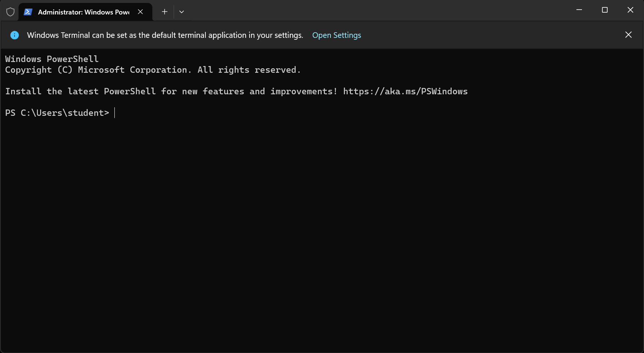Open Settings from the notification banner
The height and width of the screenshot is (353, 644).
coord(336,35)
